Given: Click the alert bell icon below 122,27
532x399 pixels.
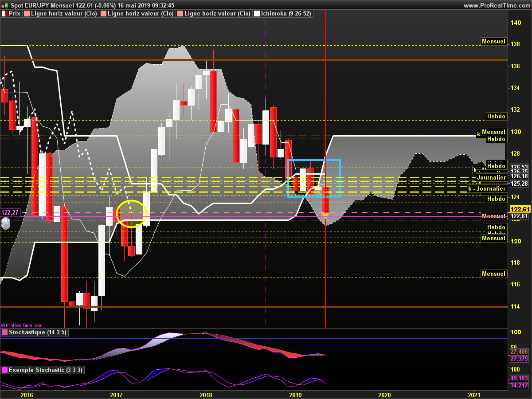Looking at the screenshot, I should point(6,224).
